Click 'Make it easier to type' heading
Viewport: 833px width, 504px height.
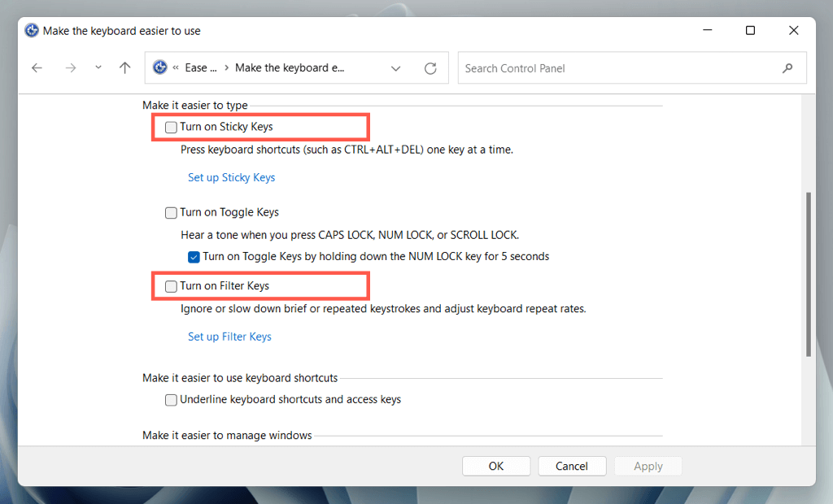(195, 105)
